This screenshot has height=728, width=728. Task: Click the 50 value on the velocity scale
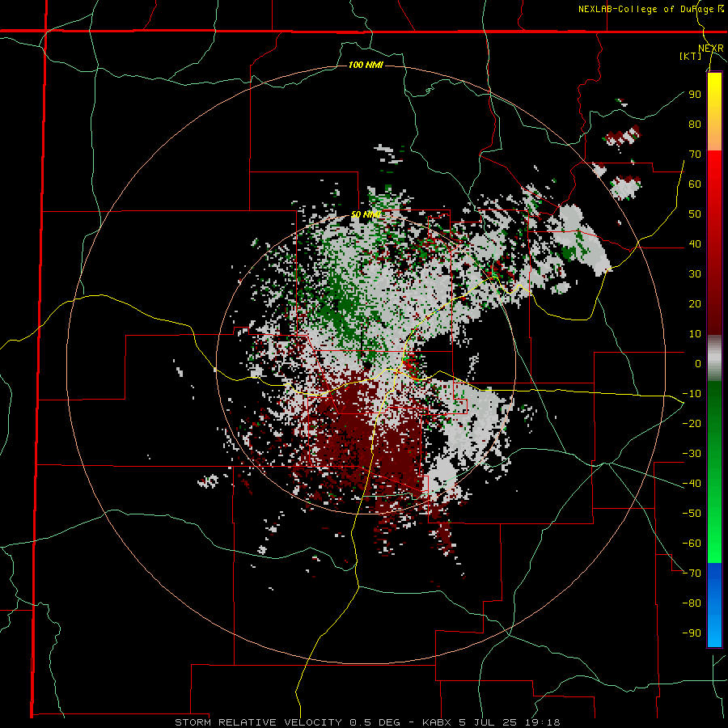695,214
